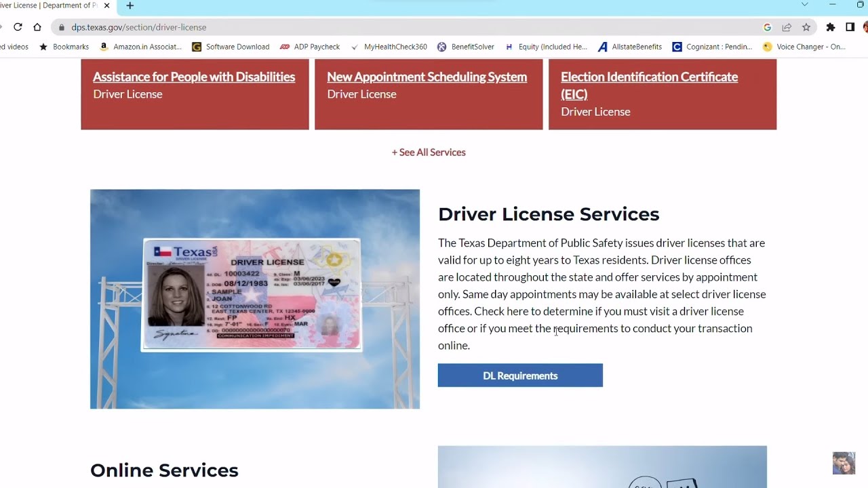The image size is (868, 488).
Task: Share this page icon
Action: tap(787, 27)
